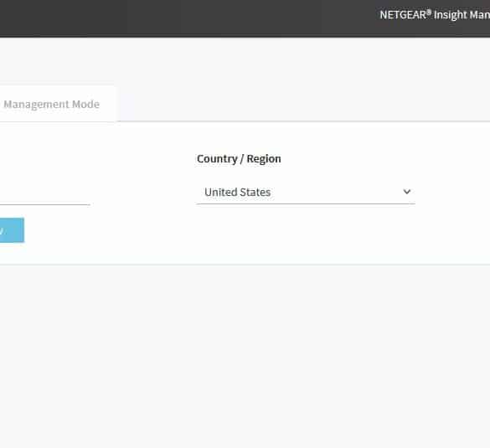490x448 pixels.
Task: Click the chevron arrow on the country selector
Action: 406,192
